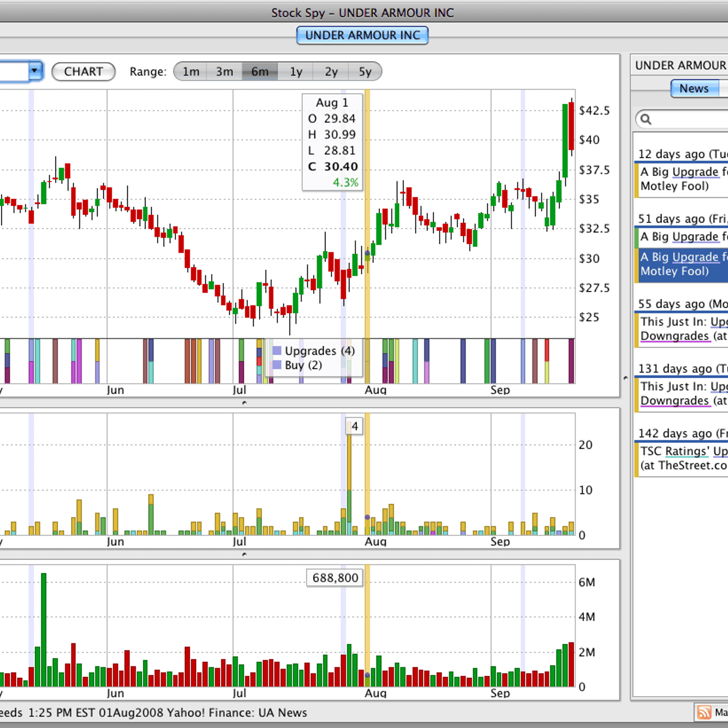Image resolution: width=728 pixels, height=728 pixels.
Task: Select the 1m range
Action: [191, 71]
